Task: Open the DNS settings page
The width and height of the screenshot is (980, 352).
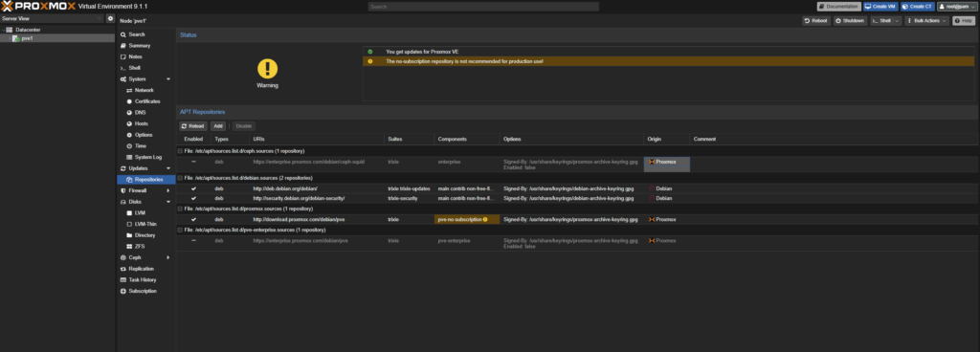Action: pyautogui.click(x=140, y=112)
